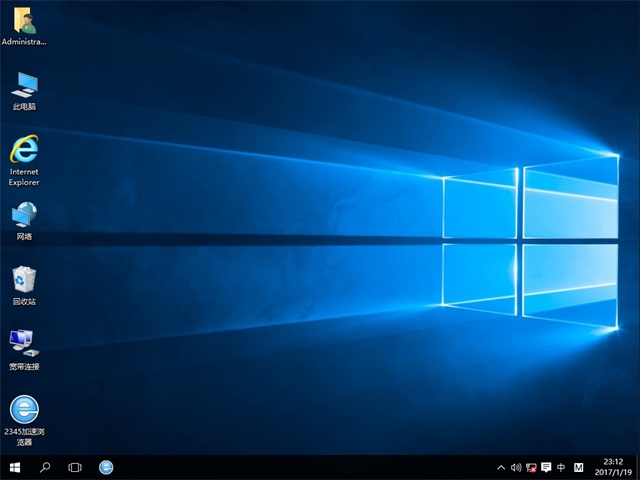640x480 pixels.
Task: Open the Action Center notifications icon
Action: click(x=546, y=467)
